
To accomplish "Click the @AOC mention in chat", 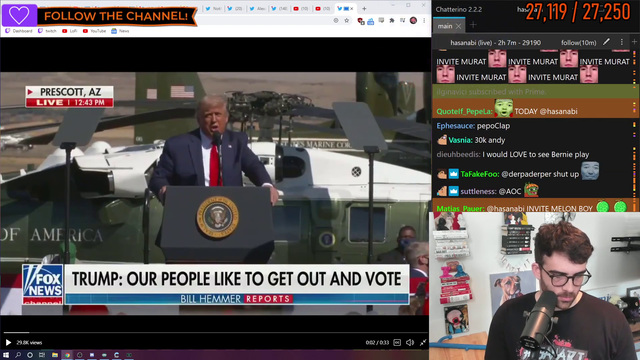I will (510, 191).
